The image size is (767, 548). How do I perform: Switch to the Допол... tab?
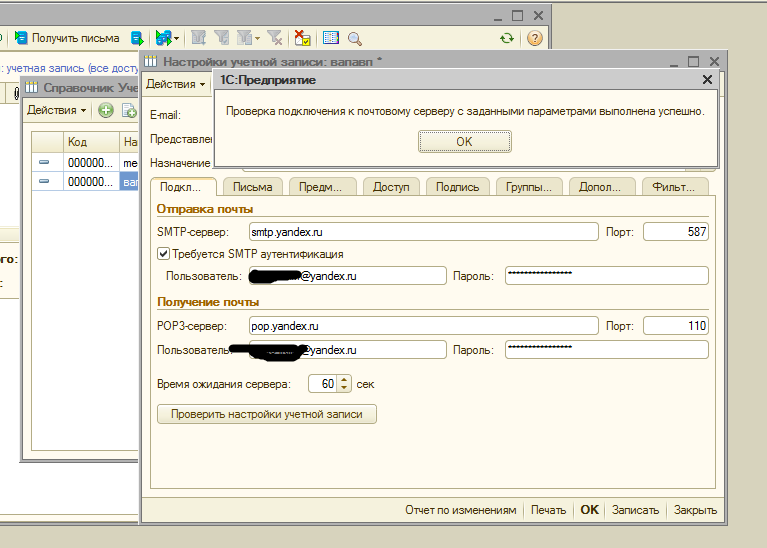pyautogui.click(x=602, y=187)
